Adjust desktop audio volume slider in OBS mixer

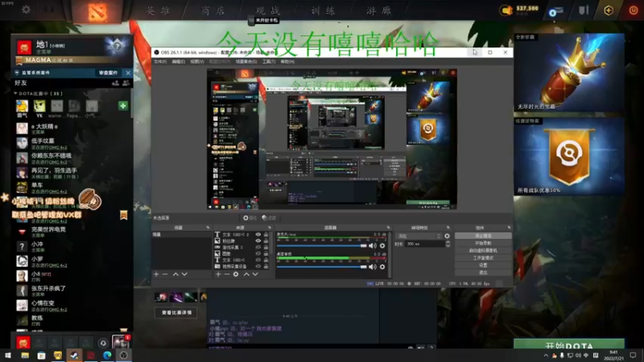322,267
